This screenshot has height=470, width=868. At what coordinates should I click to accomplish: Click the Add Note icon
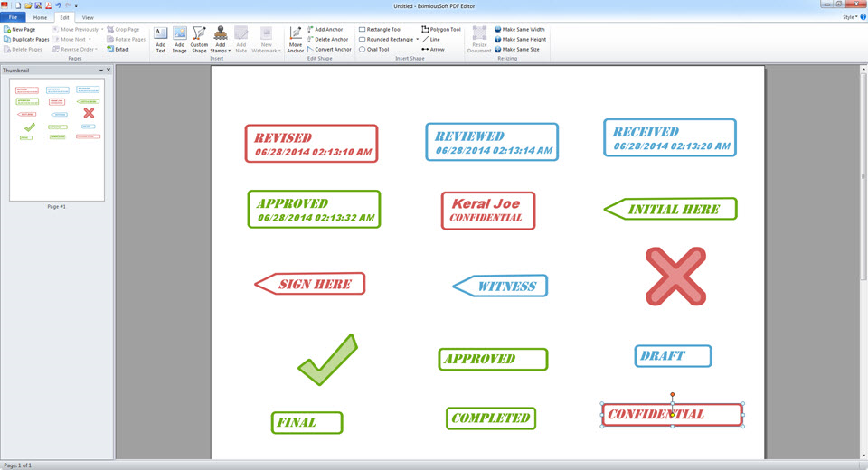[241, 40]
